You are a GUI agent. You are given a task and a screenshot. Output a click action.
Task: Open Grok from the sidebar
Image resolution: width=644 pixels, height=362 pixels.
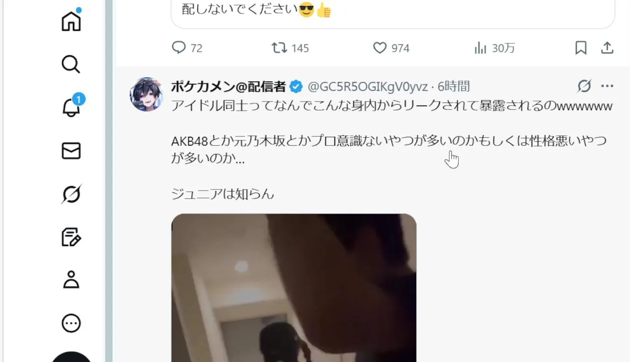coord(71,194)
